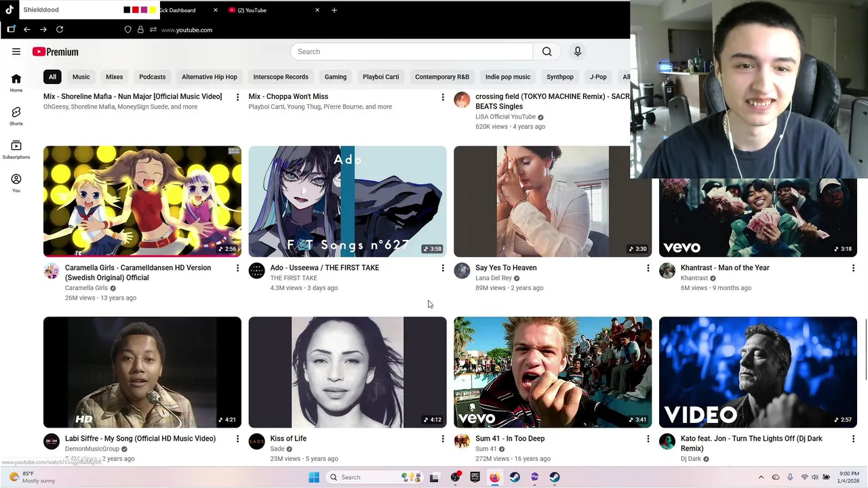Start voice search with microphone icon

pyautogui.click(x=578, y=52)
